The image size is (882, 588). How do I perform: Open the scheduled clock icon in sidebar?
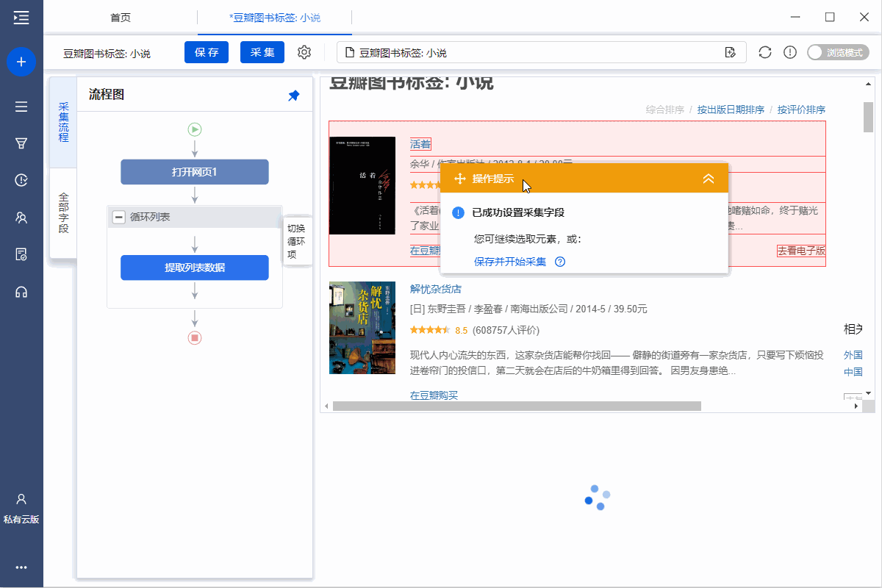pos(21,180)
